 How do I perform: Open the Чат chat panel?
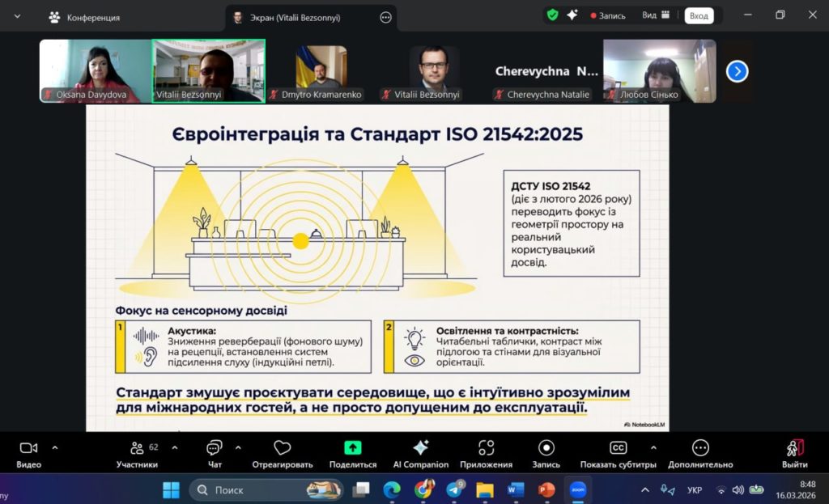(215, 449)
